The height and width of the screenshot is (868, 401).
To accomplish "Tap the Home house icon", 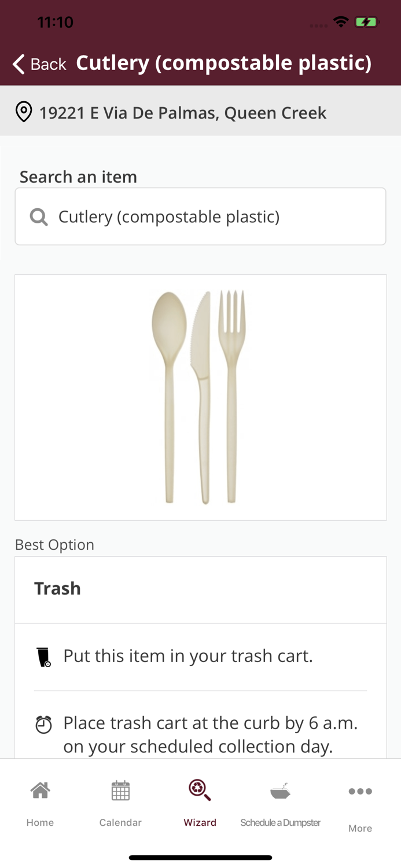I will [40, 790].
